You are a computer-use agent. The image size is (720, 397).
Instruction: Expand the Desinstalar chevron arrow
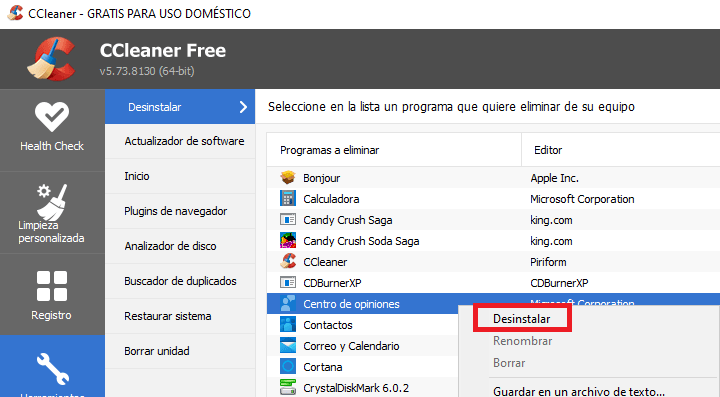pyautogui.click(x=243, y=107)
